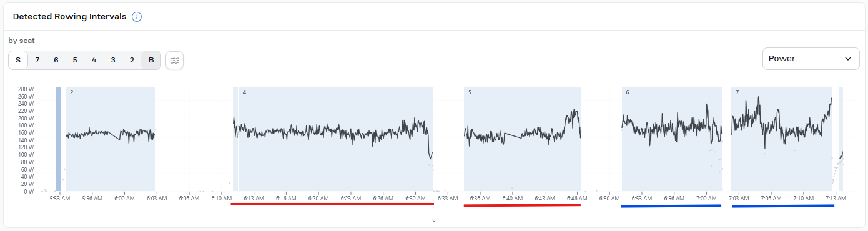Switch to seat 4 data
868x231 pixels.
(94, 61)
